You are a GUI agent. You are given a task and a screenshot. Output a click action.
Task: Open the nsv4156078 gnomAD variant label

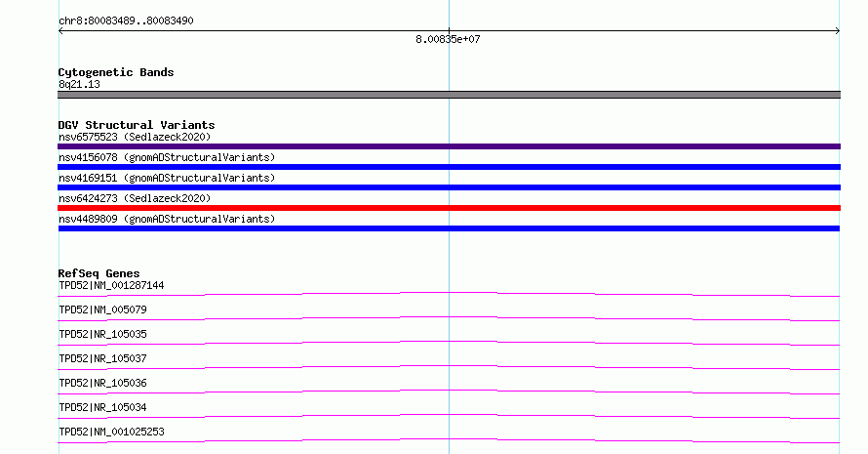[167, 157]
